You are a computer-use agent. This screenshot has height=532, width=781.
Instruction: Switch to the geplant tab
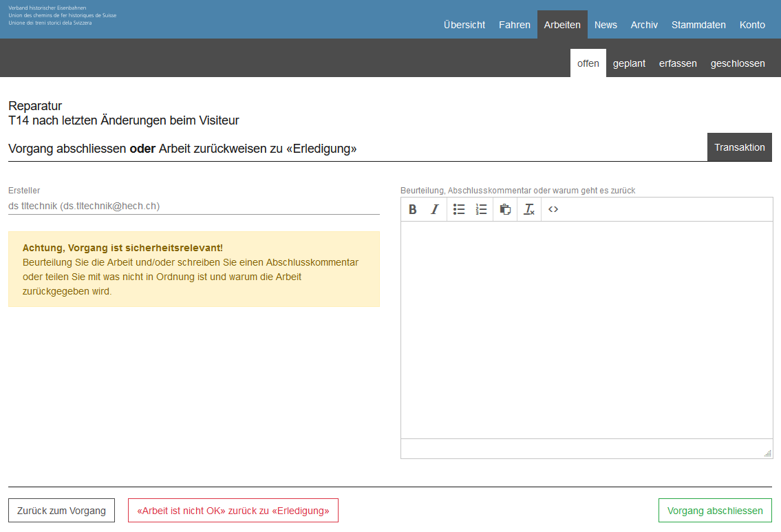[629, 63]
